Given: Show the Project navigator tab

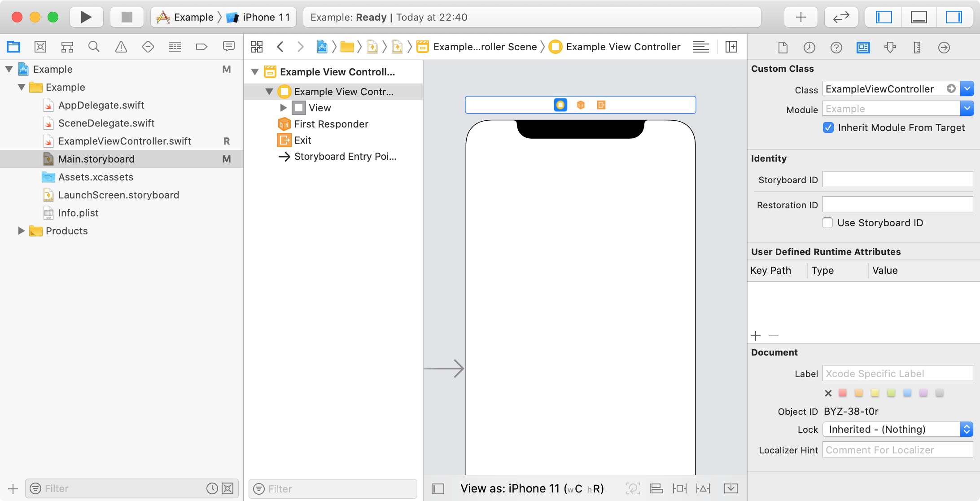Looking at the screenshot, I should pos(13,47).
